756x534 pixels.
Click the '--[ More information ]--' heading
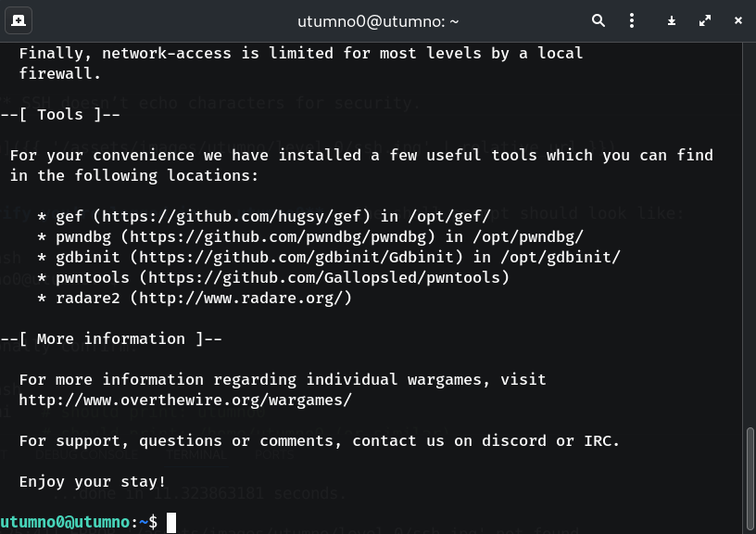coord(111,338)
